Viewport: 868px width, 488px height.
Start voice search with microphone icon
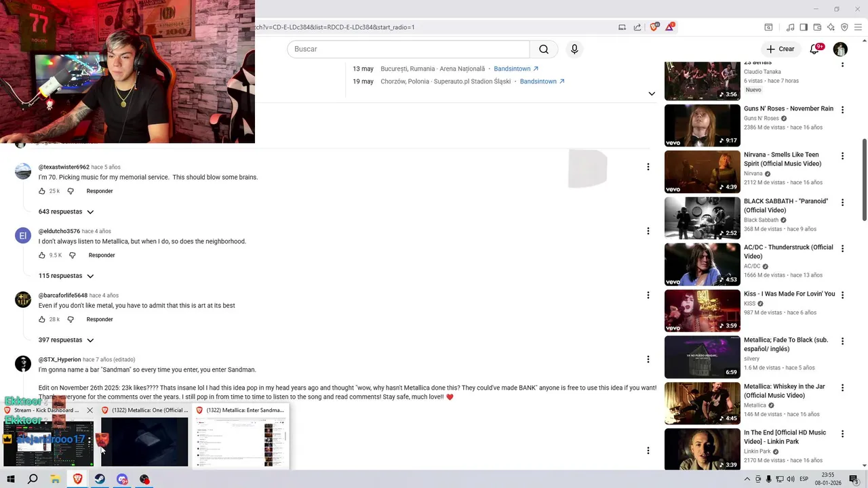[x=574, y=49]
